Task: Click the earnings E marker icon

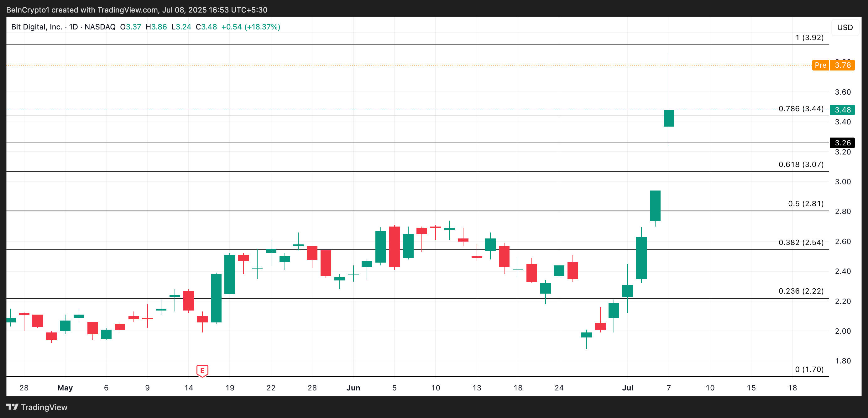Action: tap(202, 370)
